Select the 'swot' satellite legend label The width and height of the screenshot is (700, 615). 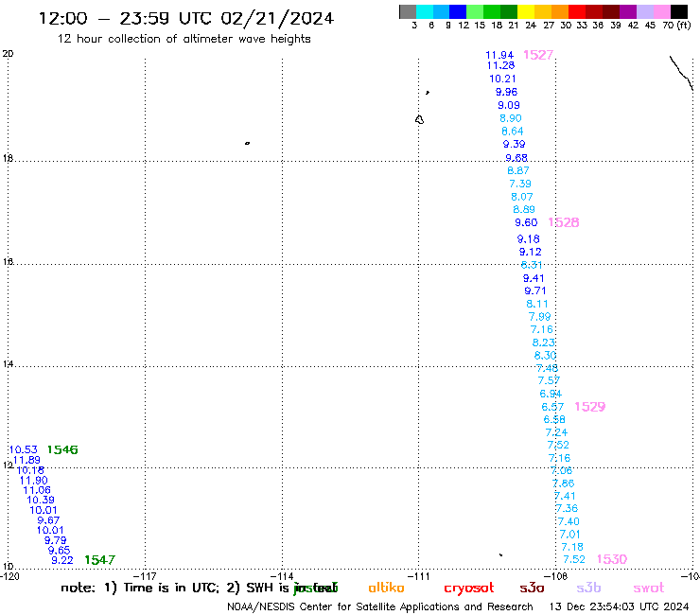click(649, 589)
